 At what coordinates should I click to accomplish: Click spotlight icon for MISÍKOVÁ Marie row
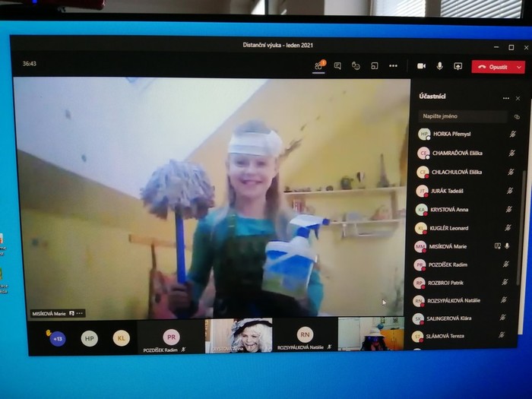pos(497,246)
